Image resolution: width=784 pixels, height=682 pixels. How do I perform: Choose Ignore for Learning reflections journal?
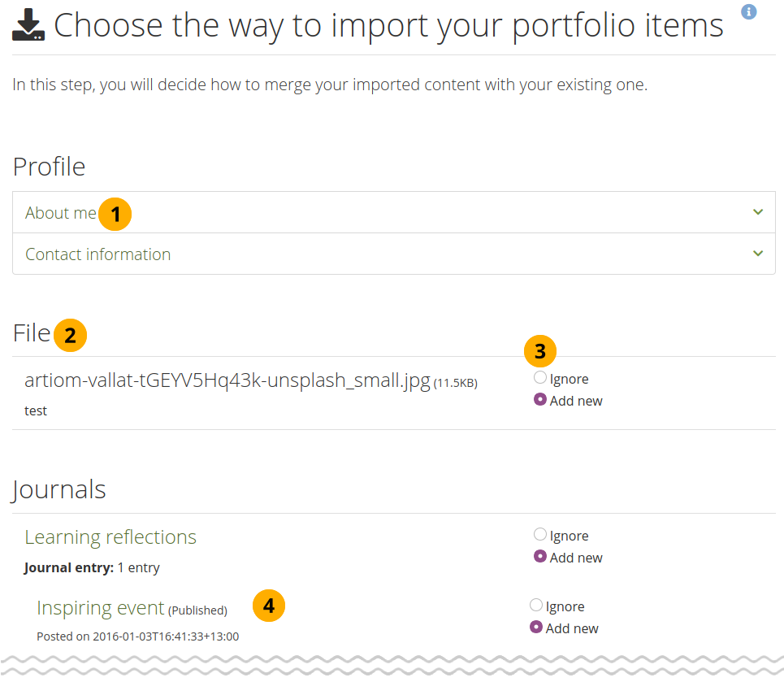(x=540, y=535)
